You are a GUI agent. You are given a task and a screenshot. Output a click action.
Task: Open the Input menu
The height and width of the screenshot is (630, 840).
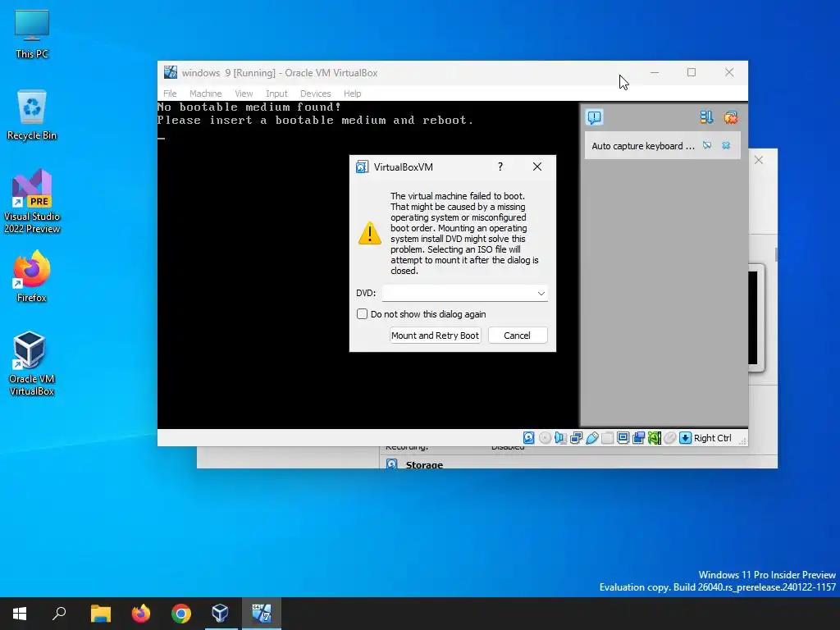coord(276,94)
